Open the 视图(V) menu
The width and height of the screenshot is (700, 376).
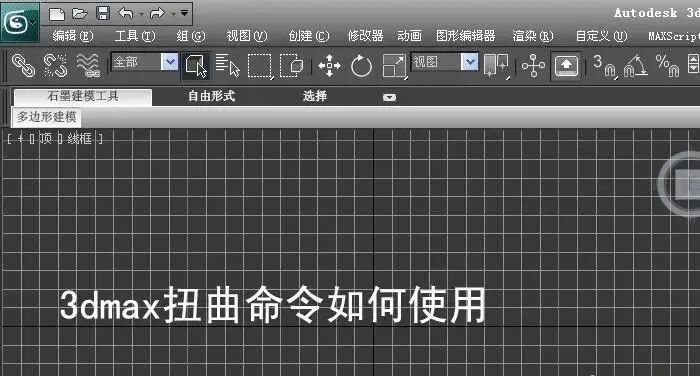[247, 36]
